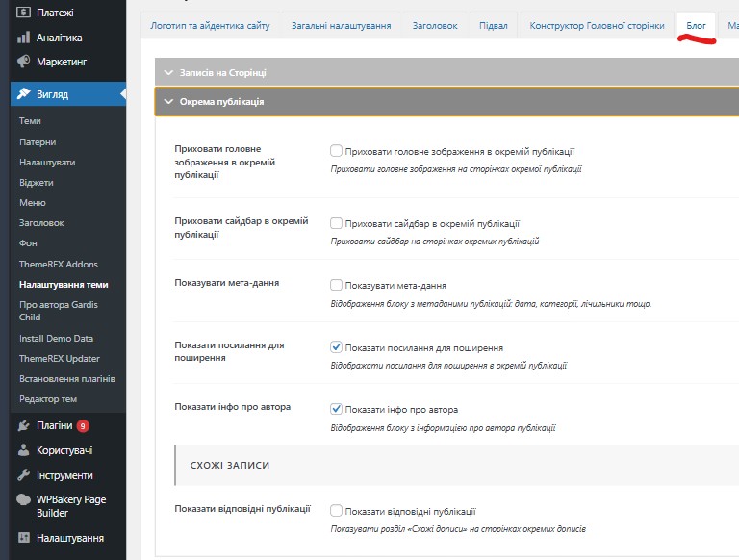Select the Блог tab
Viewport: 739px width, 560px height.
[696, 25]
